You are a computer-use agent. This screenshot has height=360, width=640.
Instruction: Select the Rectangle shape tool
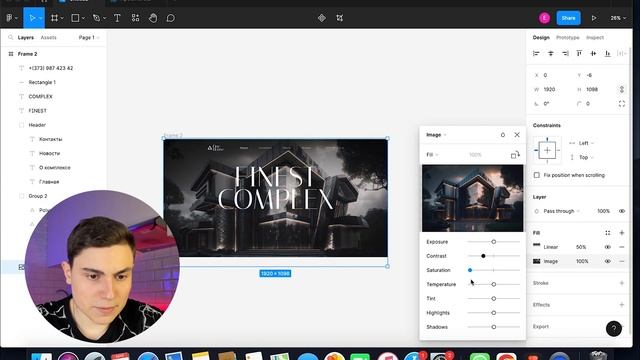76,18
